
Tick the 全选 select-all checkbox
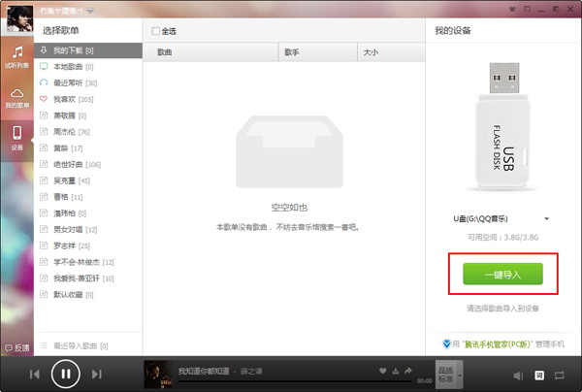point(156,31)
